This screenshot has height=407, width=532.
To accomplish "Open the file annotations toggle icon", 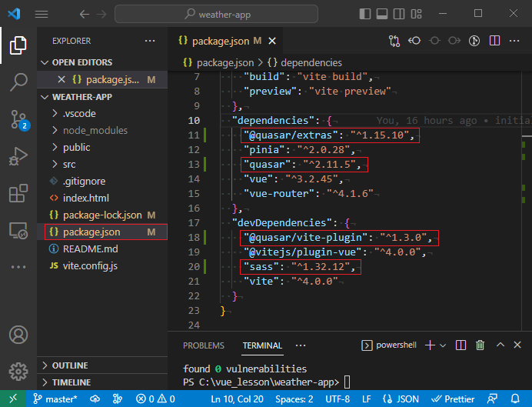I will (x=474, y=41).
